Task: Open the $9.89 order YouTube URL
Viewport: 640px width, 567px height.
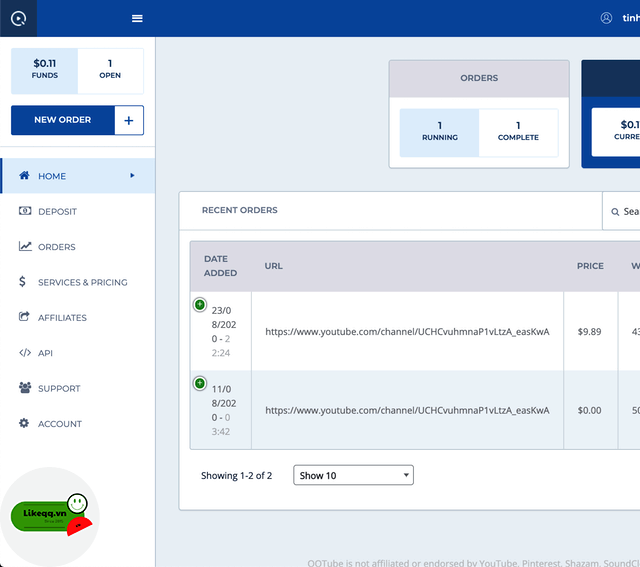Action: [407, 332]
